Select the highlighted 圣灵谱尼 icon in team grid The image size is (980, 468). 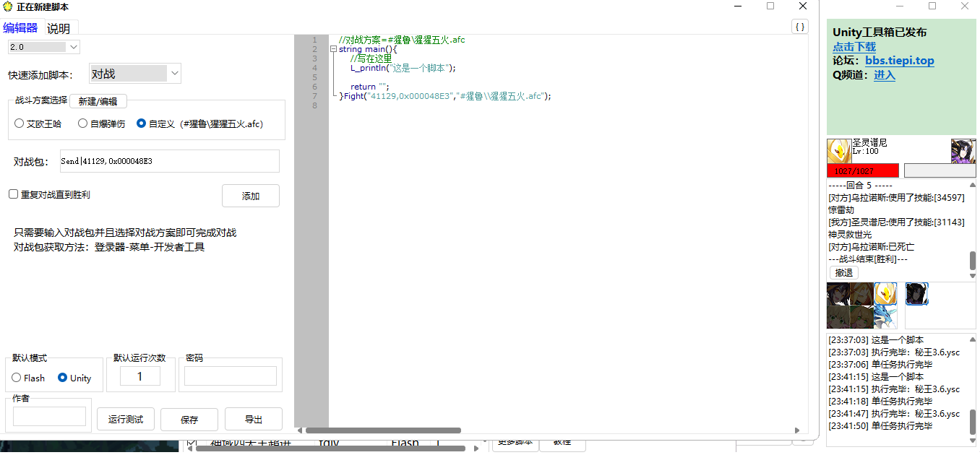click(885, 294)
